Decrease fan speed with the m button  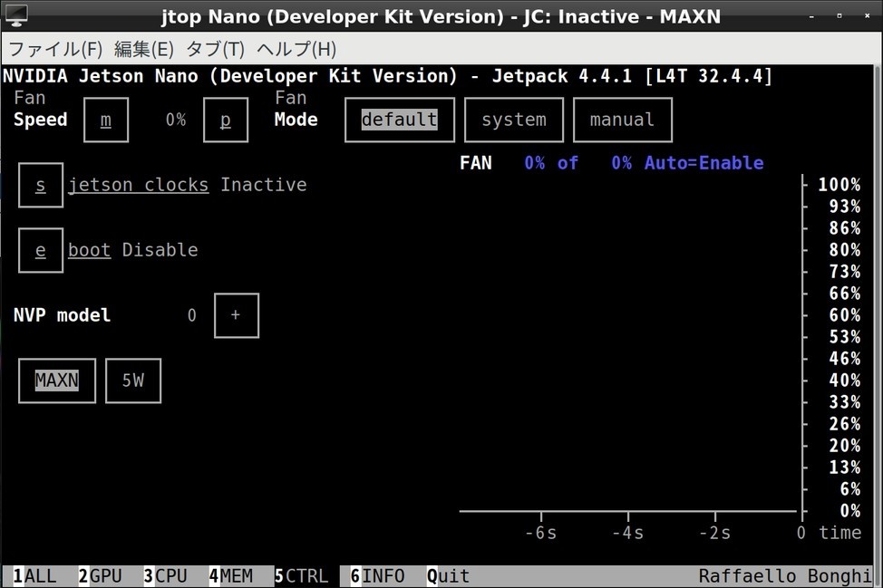point(106,120)
